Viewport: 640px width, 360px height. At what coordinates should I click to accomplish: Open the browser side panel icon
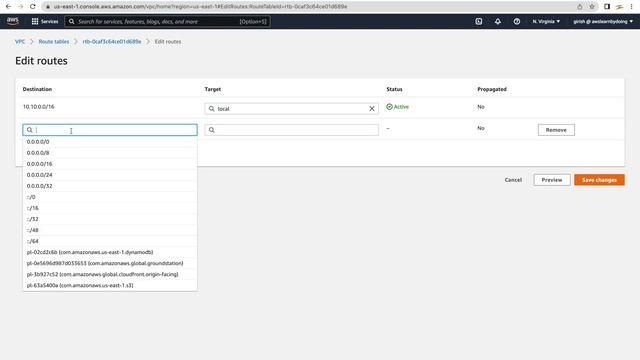[607, 7]
